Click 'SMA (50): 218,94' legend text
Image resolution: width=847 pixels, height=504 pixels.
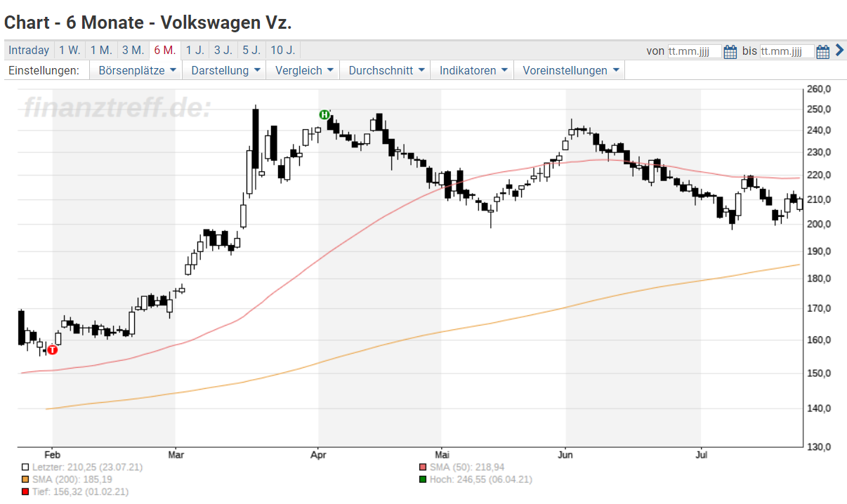(x=467, y=467)
